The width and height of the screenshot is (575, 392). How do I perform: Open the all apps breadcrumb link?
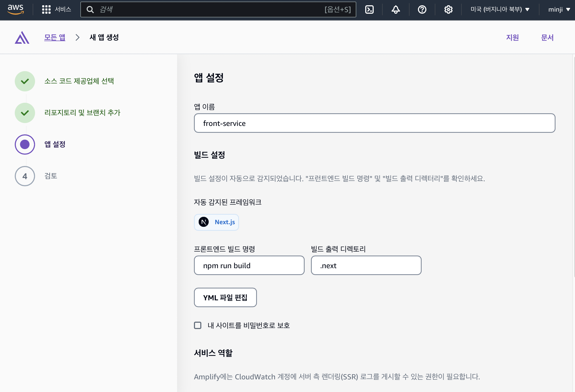click(x=55, y=37)
